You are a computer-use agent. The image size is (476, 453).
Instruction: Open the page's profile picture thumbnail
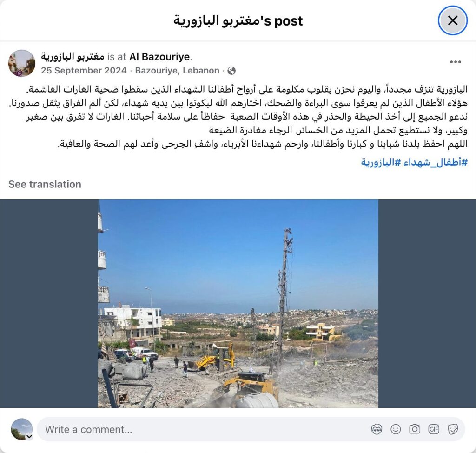[21, 63]
